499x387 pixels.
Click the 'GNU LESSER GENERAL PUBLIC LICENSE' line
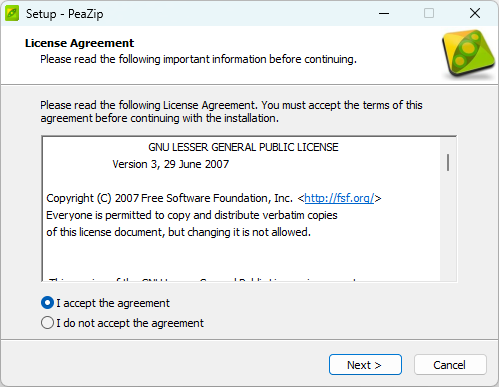coord(243,147)
